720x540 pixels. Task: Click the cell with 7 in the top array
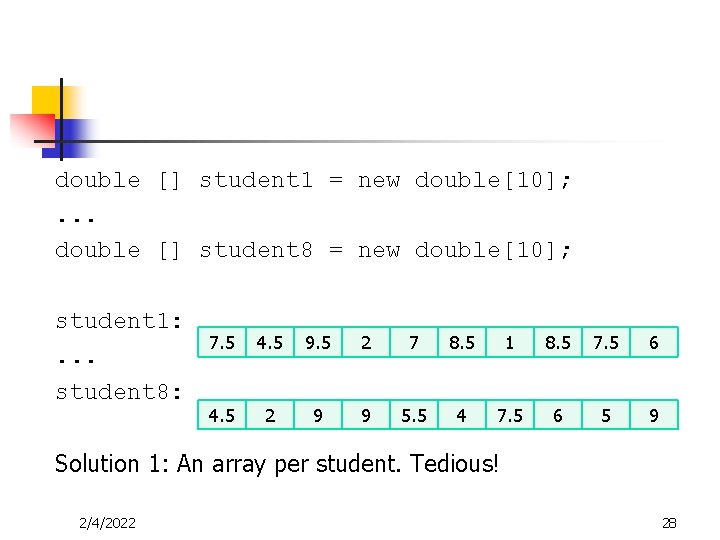pyautogui.click(x=413, y=343)
